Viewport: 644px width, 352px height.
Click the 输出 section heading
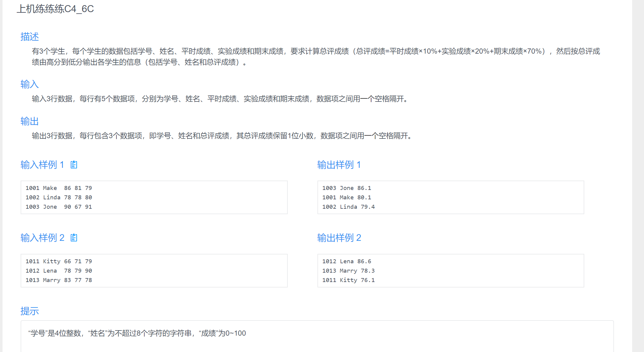(29, 121)
